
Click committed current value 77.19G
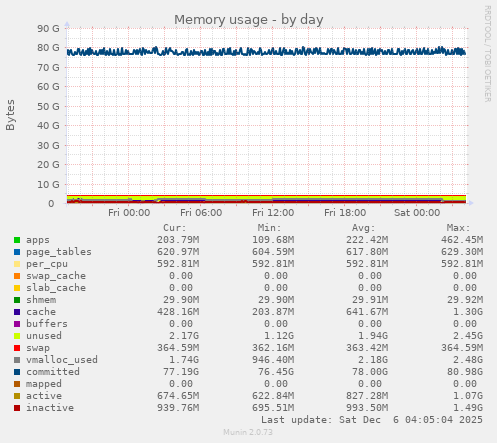point(181,372)
